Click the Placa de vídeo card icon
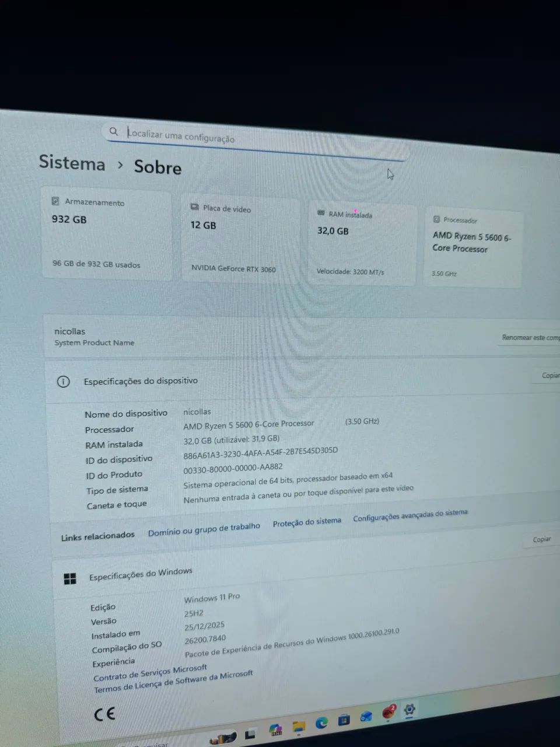The height and width of the screenshot is (747, 560). (195, 207)
